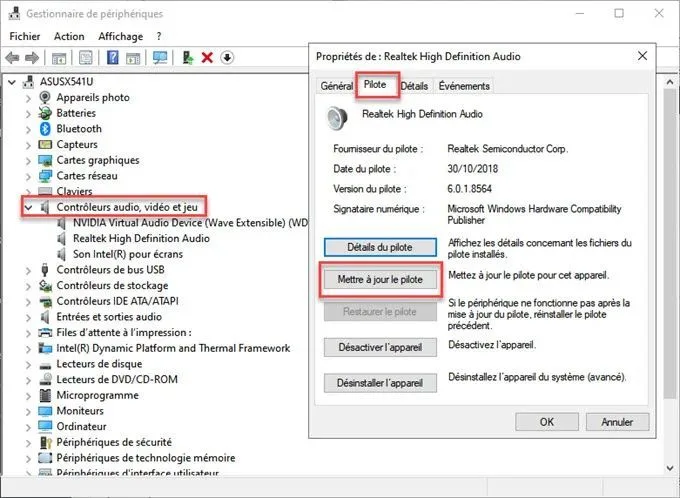Expand the Appareils photo category

point(28,98)
